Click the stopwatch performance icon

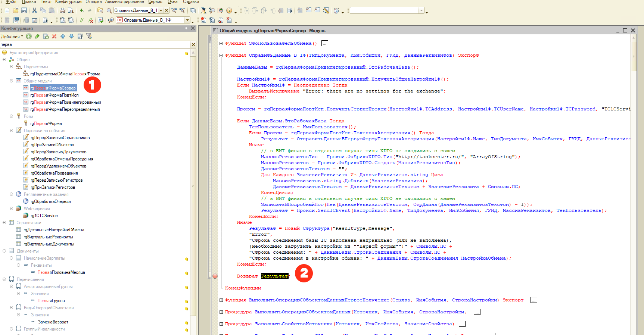tap(336, 10)
